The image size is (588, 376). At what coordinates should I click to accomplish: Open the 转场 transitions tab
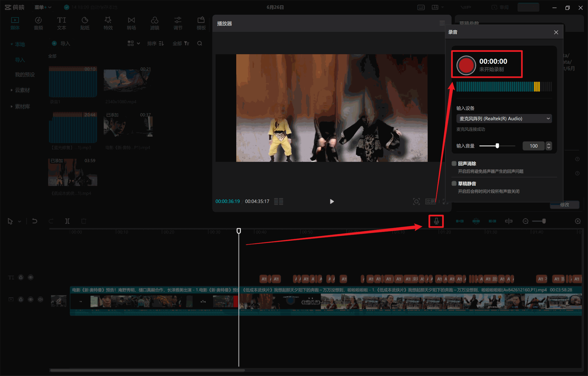(131, 23)
